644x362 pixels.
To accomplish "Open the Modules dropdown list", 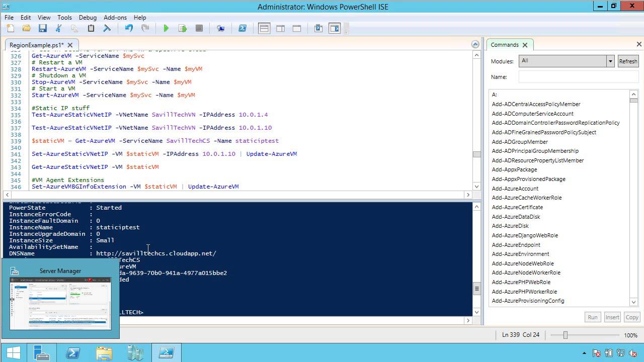I will [610, 61].
